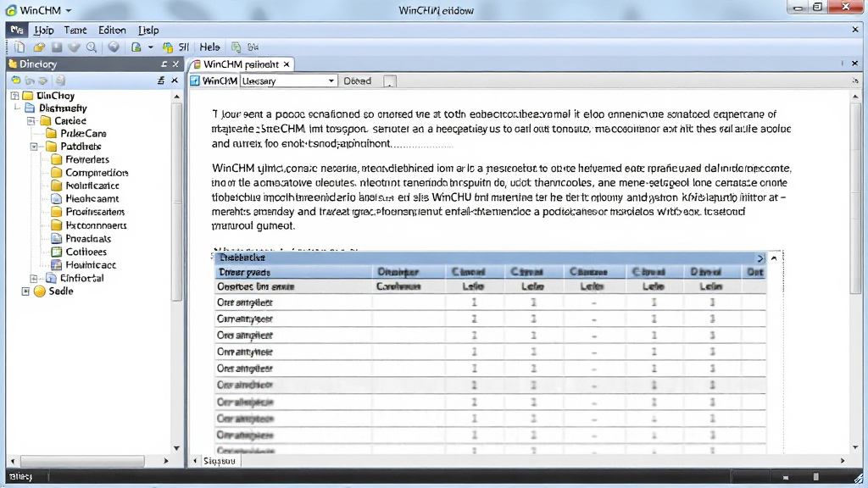This screenshot has width=868, height=488.
Task: Select the Hieehcaamt page item
Action: click(92, 198)
